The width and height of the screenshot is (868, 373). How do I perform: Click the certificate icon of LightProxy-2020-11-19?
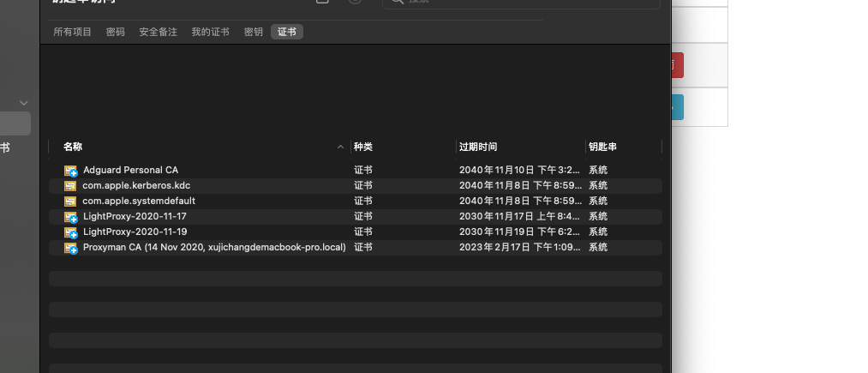70,232
